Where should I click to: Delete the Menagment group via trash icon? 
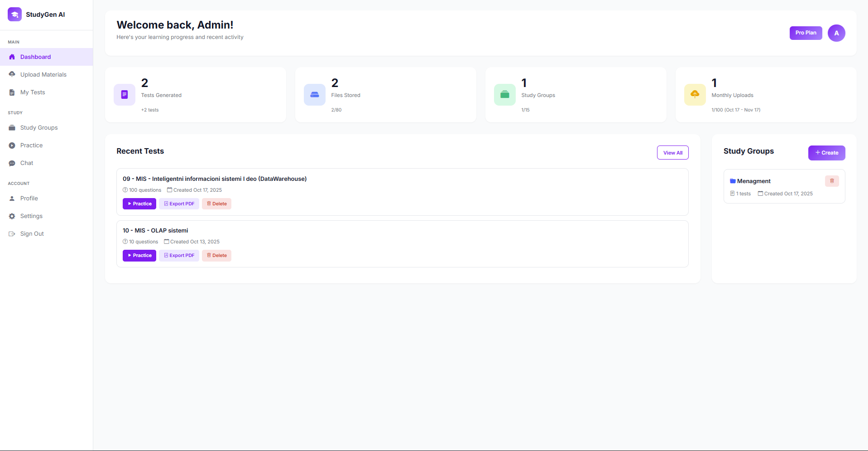click(832, 181)
